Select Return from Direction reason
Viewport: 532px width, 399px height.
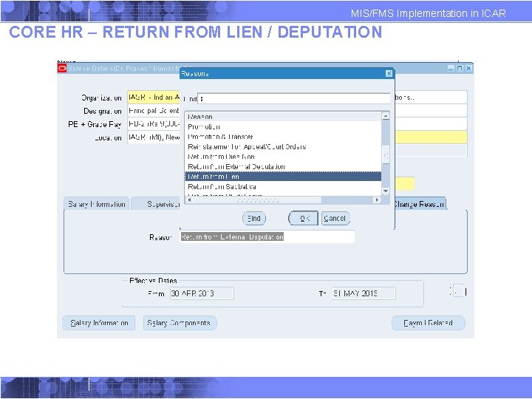pos(283,157)
